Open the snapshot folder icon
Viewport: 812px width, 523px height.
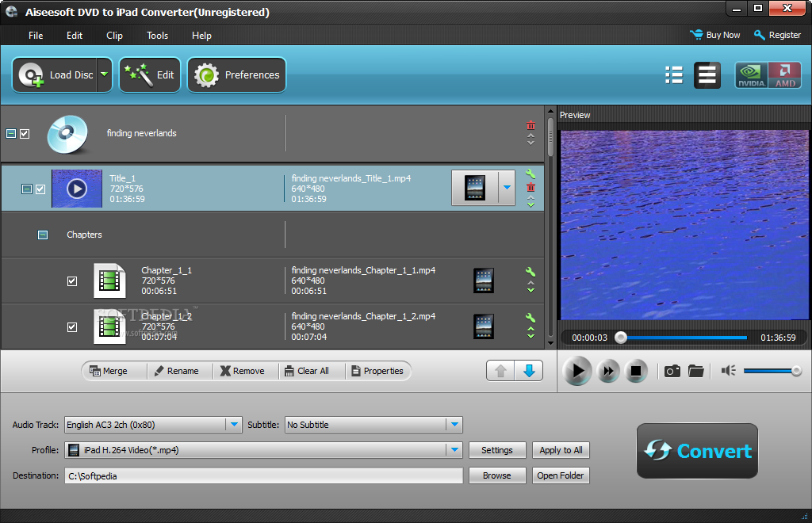point(696,371)
